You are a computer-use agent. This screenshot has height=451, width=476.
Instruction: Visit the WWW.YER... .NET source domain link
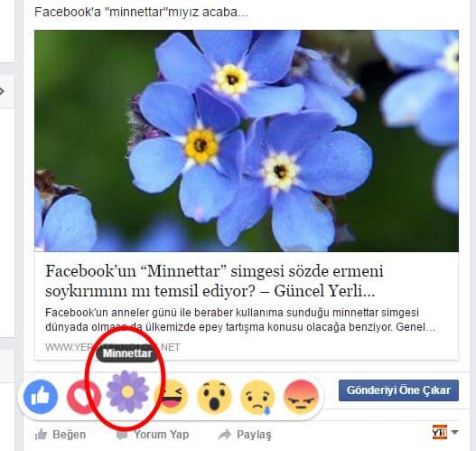[113, 347]
